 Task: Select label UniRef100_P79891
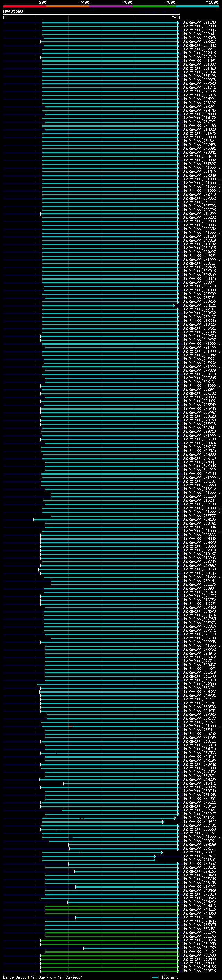[199, 256]
